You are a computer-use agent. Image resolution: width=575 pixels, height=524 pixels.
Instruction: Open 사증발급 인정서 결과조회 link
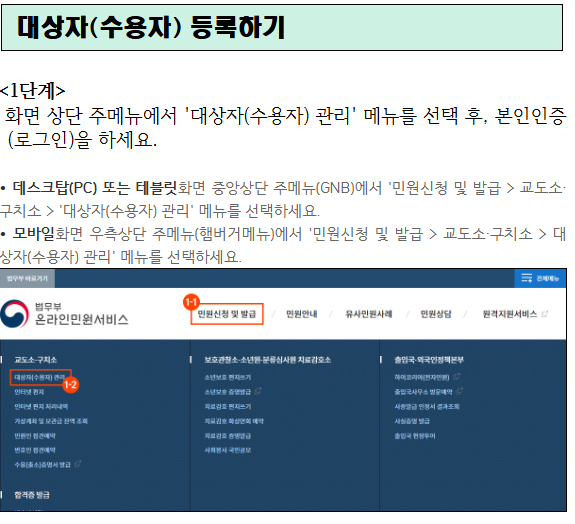tap(427, 407)
